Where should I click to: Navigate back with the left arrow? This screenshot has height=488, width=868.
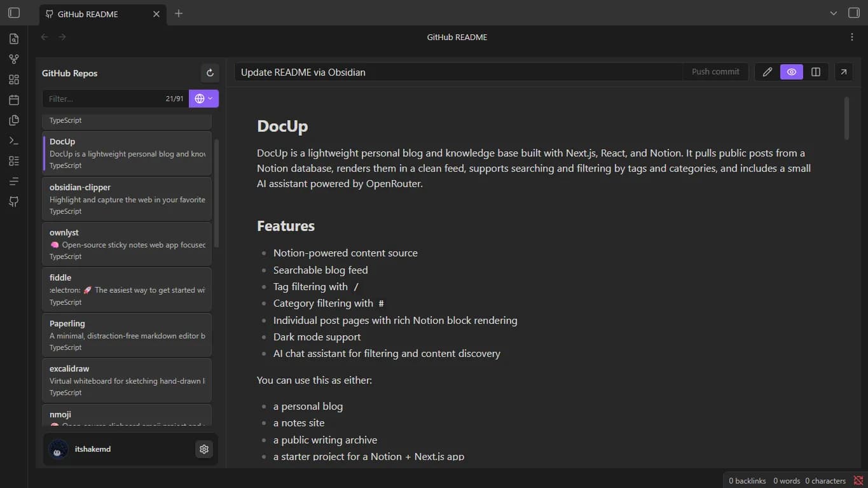pyautogui.click(x=45, y=37)
